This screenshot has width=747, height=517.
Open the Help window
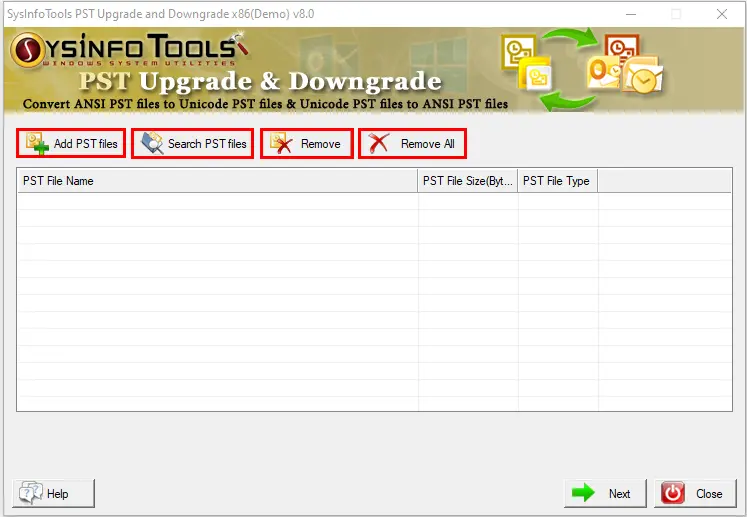pyautogui.click(x=53, y=493)
